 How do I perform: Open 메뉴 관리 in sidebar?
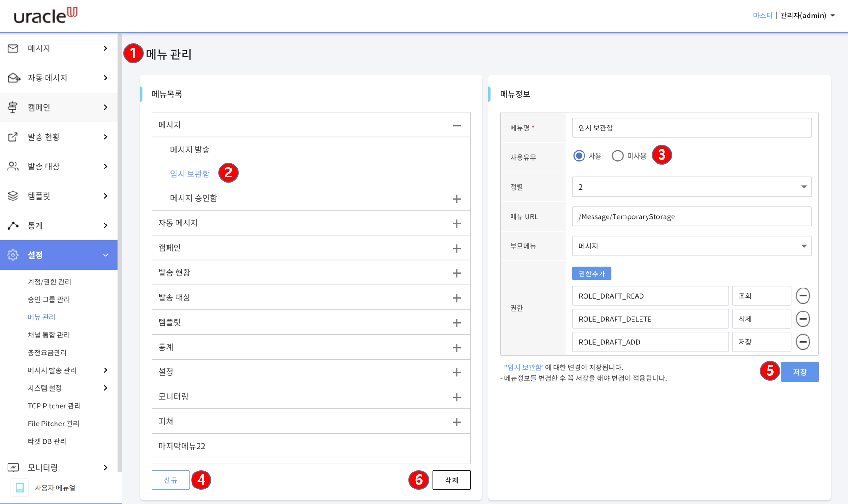(x=41, y=317)
